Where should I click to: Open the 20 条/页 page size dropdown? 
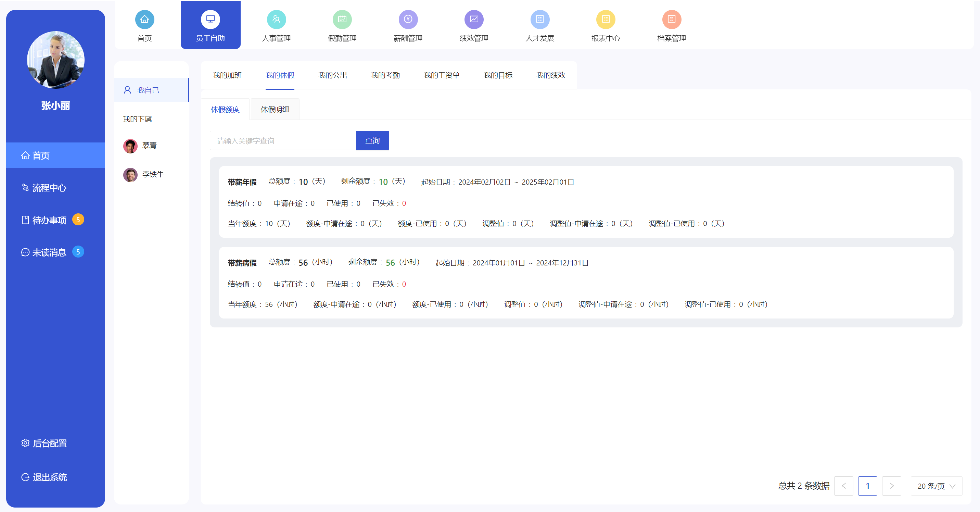click(936, 486)
